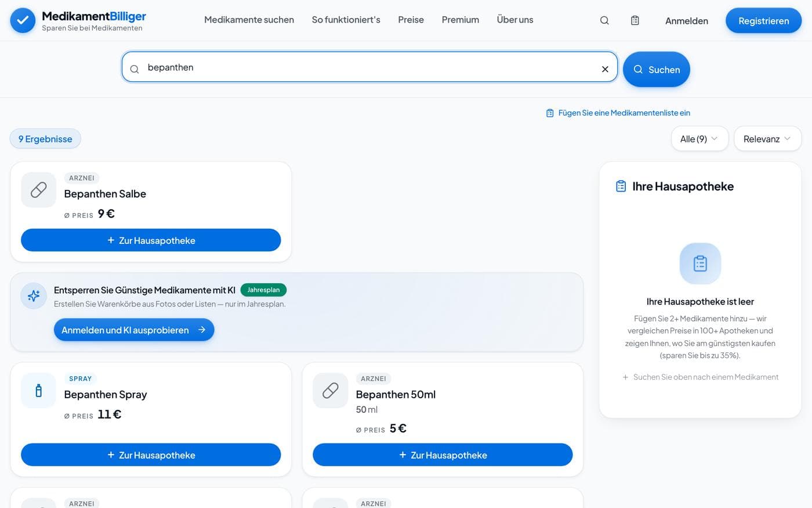The height and width of the screenshot is (508, 812).
Task: Click the Registrieren button
Action: point(763,21)
